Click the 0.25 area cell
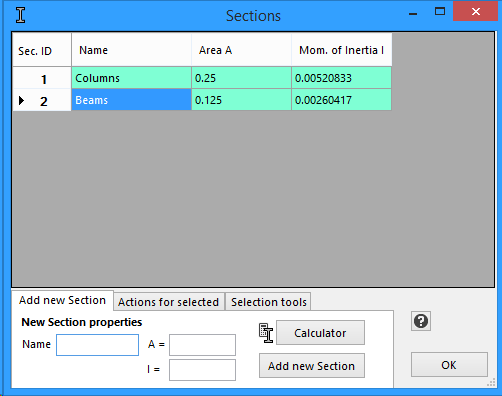 (241, 78)
